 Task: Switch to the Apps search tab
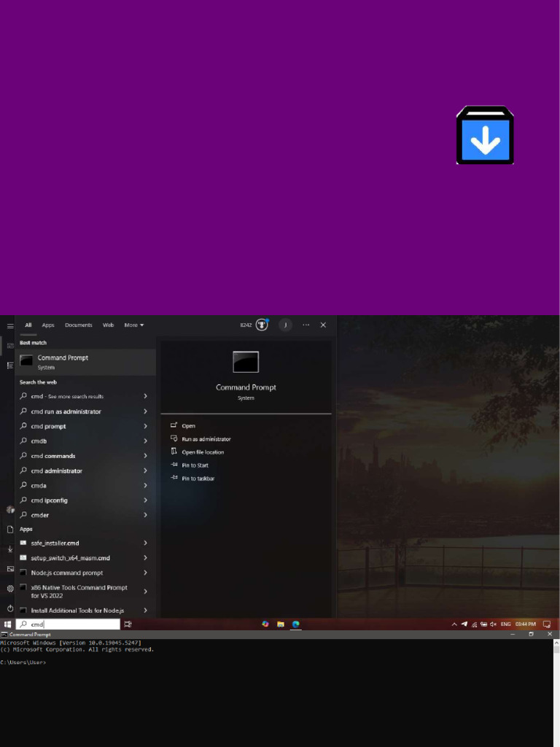48,325
